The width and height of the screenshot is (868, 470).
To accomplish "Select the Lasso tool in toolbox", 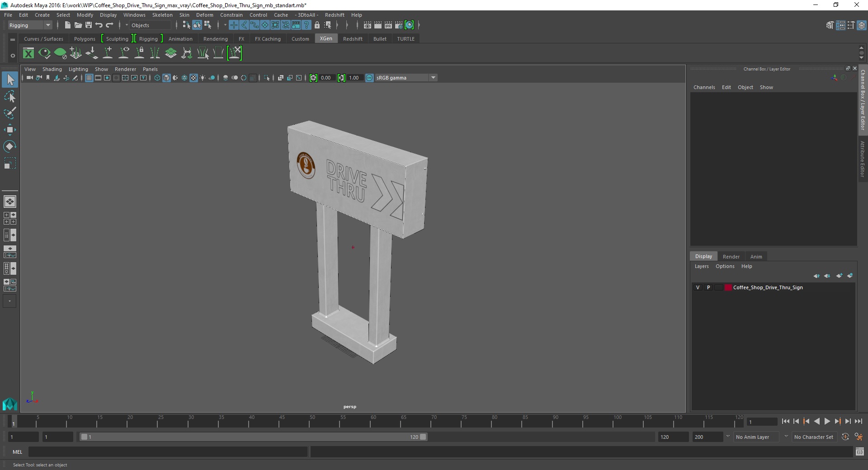I will coord(9,97).
